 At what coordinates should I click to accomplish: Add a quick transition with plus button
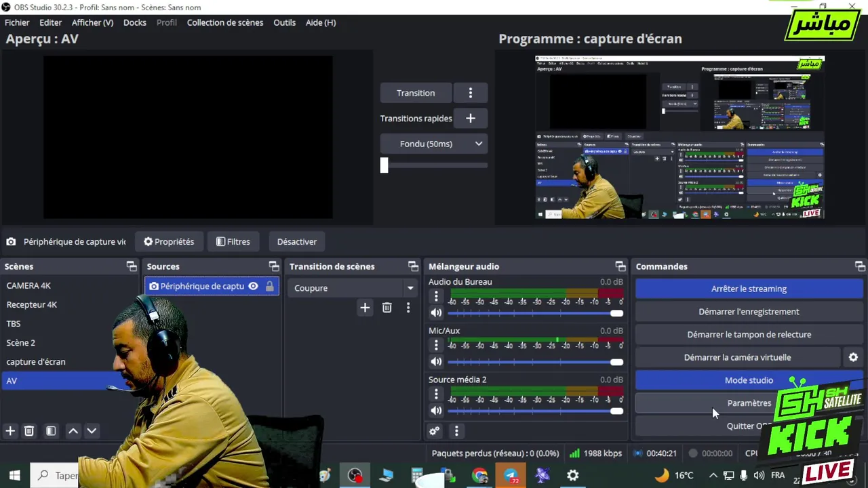[471, 119]
